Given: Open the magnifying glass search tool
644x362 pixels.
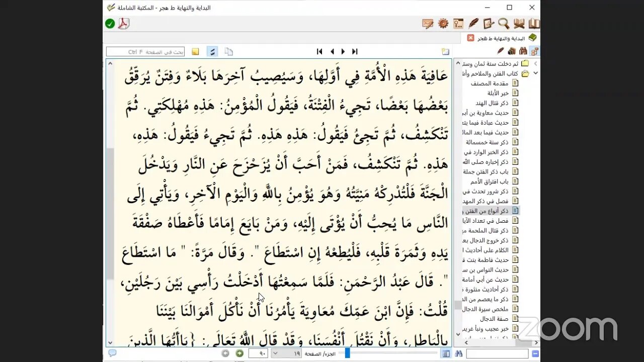Looking at the screenshot, I should pos(504,24).
